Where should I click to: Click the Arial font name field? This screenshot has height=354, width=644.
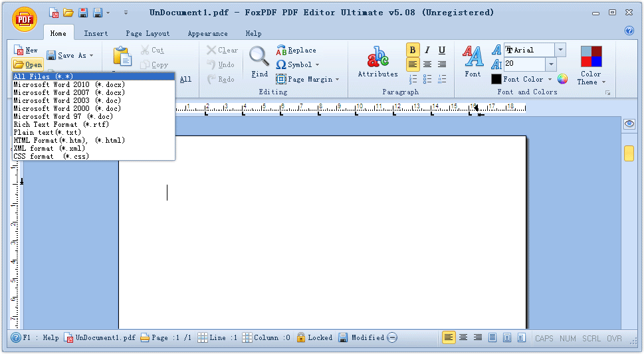tap(530, 50)
